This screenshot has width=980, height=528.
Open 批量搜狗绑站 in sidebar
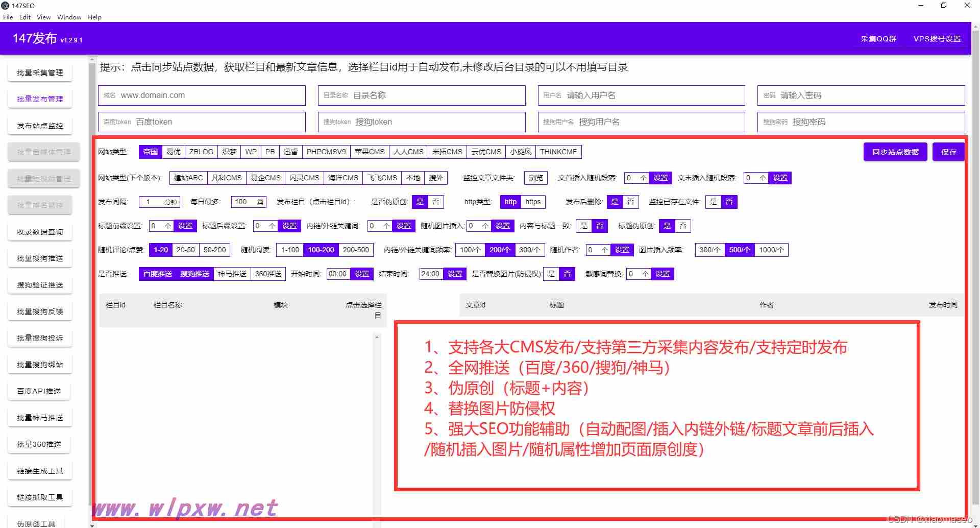(40, 365)
